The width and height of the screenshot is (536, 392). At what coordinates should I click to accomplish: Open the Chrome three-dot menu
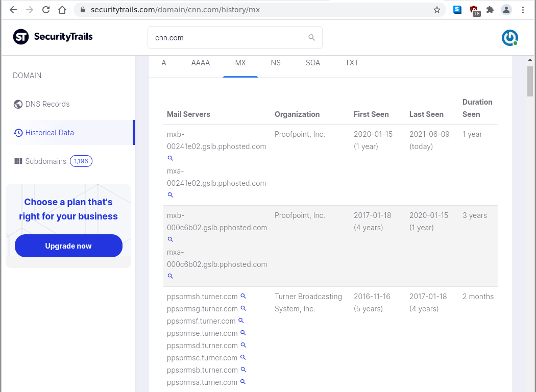point(523,10)
